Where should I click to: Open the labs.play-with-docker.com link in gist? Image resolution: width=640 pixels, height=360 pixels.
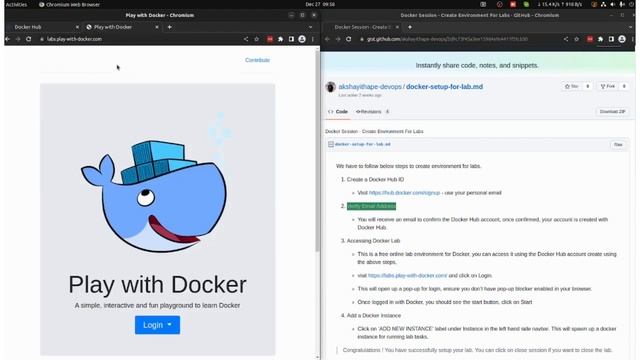(407, 276)
